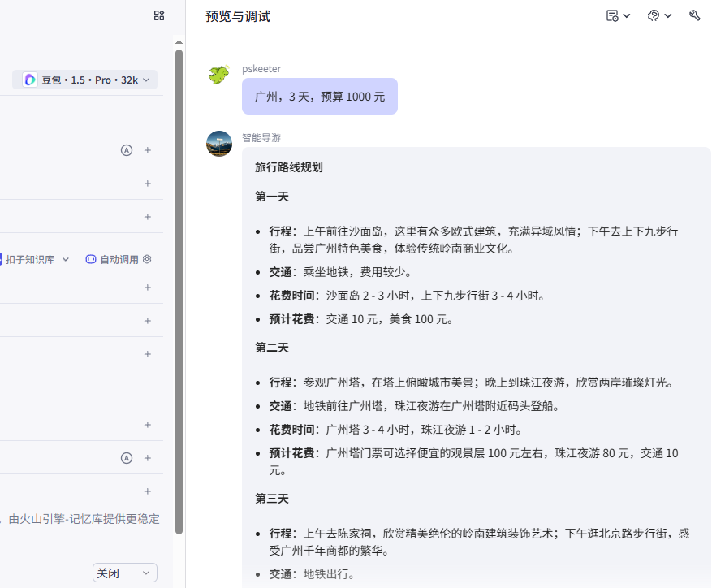
Task: Open the layout grid icon near top left
Action: click(x=158, y=15)
